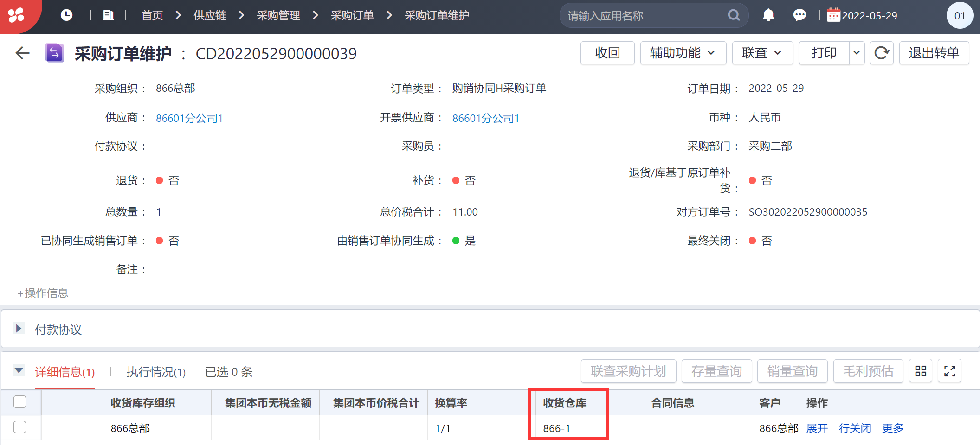The width and height of the screenshot is (980, 445).
Task: Maximize the detail table with fullscreen icon
Action: pos(949,371)
